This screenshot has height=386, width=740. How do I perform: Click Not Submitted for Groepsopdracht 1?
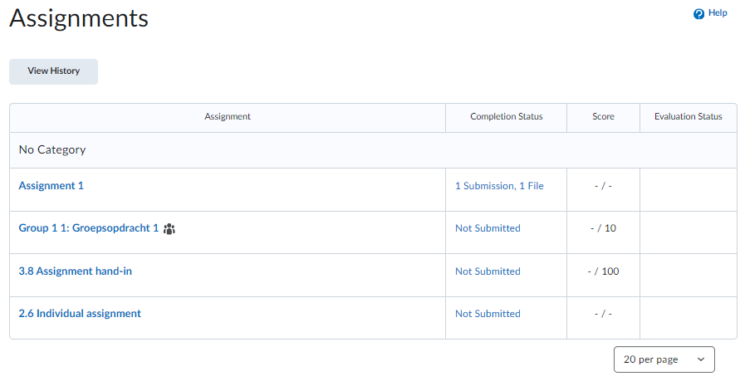pos(488,228)
